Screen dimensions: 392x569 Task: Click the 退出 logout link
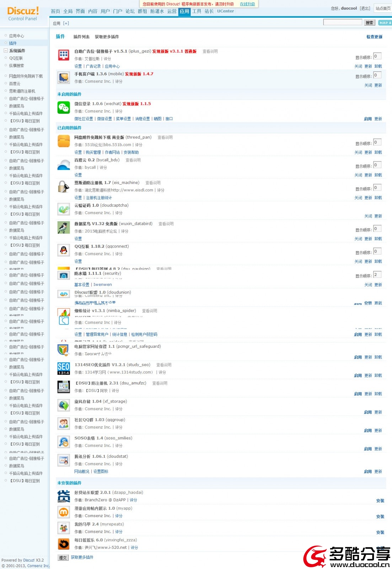[365, 9]
